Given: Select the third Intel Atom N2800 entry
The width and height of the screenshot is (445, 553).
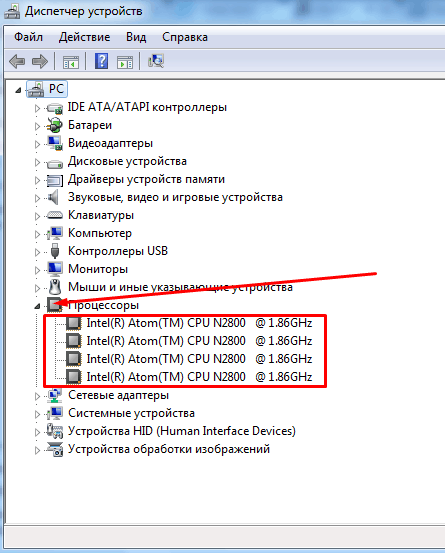Looking at the screenshot, I should (x=199, y=359).
